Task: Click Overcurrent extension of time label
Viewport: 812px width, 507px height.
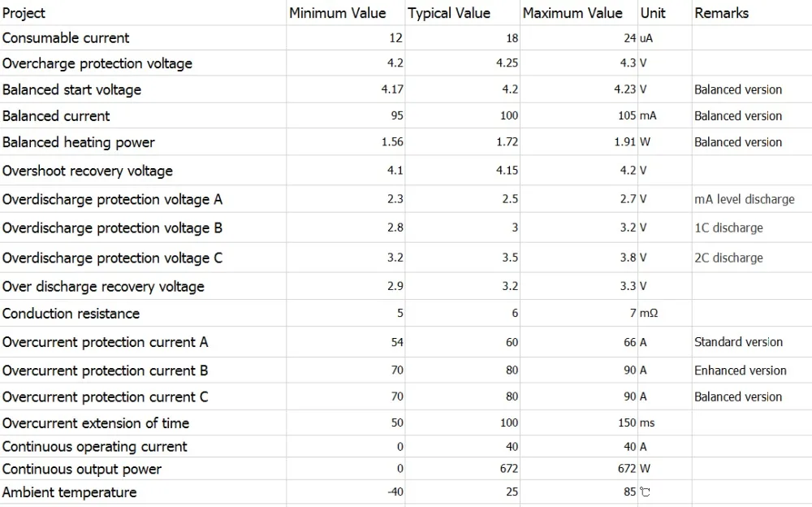Action: 96,423
